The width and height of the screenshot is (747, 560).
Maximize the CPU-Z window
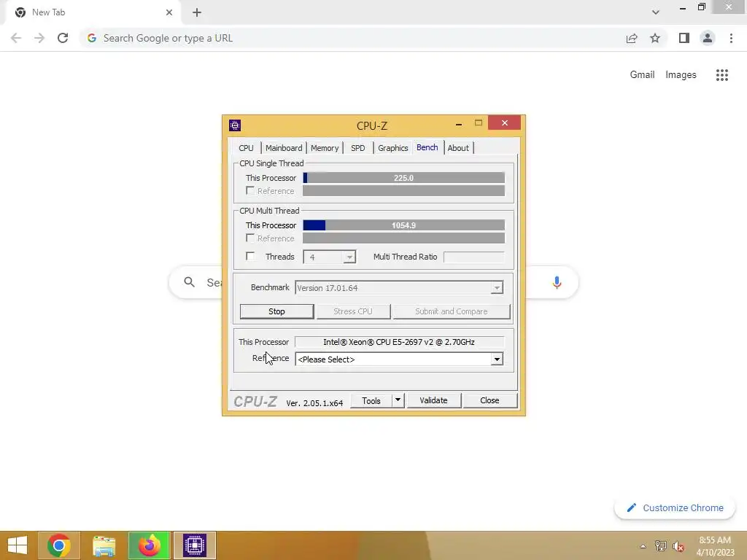[x=479, y=122]
